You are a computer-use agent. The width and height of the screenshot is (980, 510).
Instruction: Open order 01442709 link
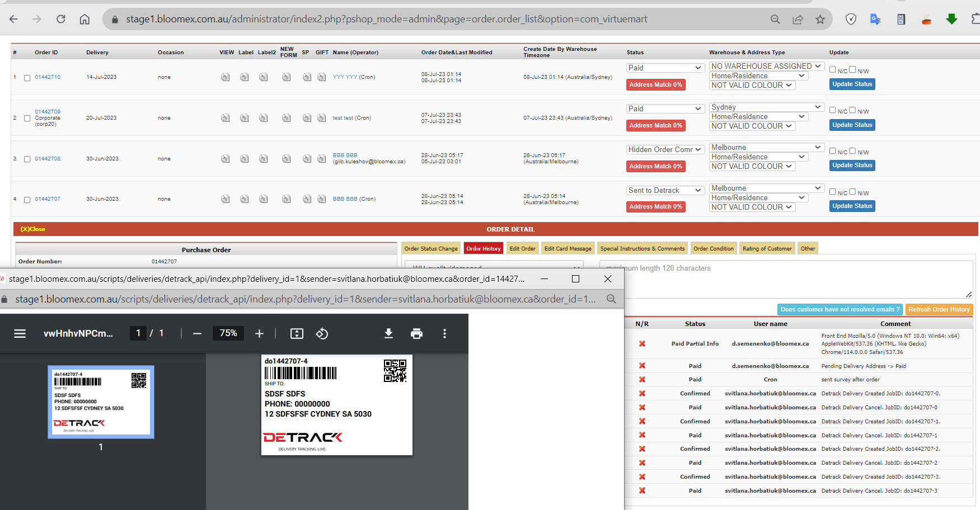tap(48, 112)
